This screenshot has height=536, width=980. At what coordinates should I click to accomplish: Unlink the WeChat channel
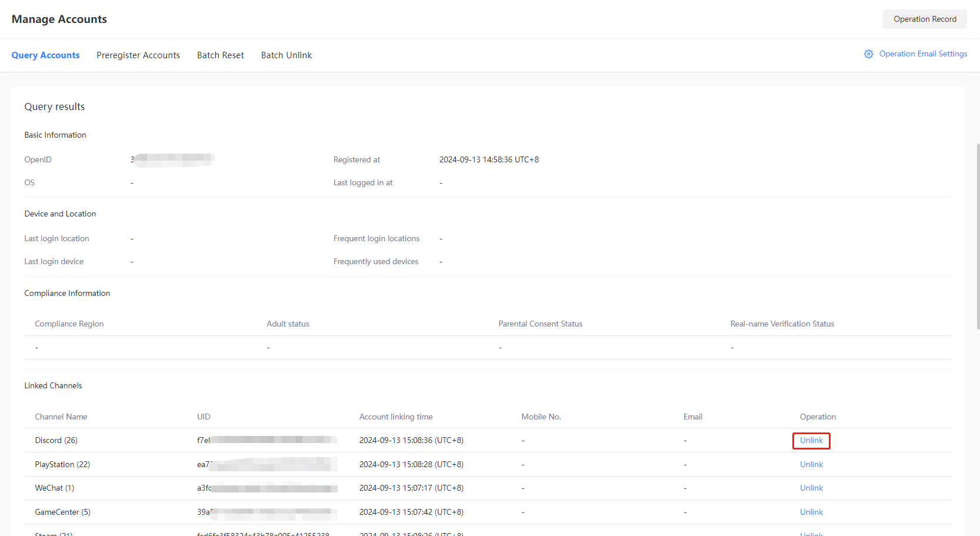click(811, 488)
